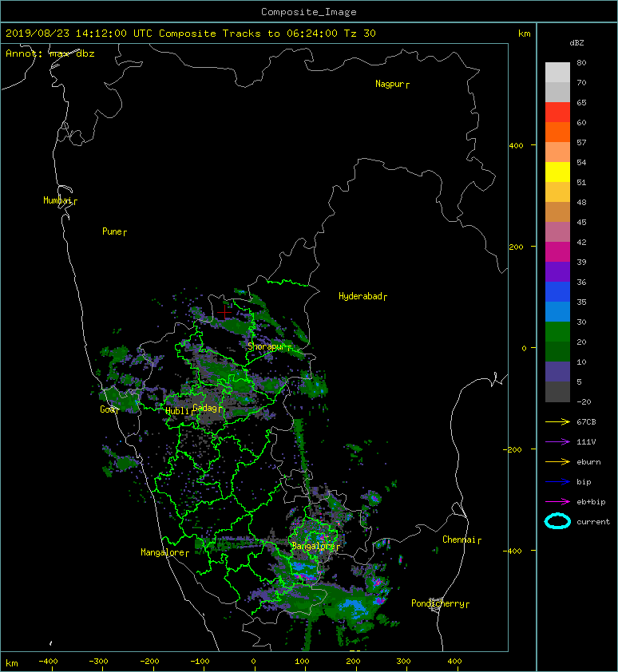Click the cyan ellipse current-track symbol

tap(557, 522)
